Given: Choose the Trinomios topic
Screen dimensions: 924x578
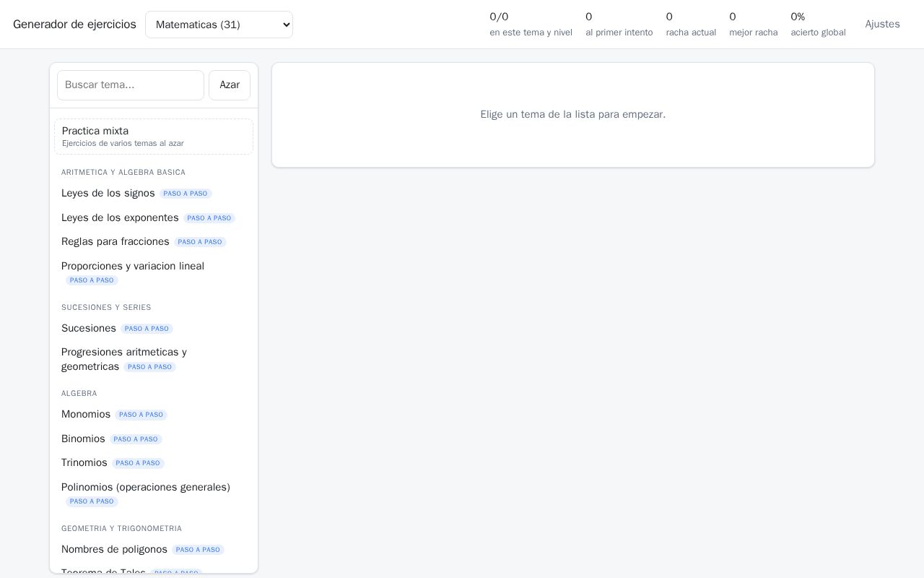Looking at the screenshot, I should (154, 463).
